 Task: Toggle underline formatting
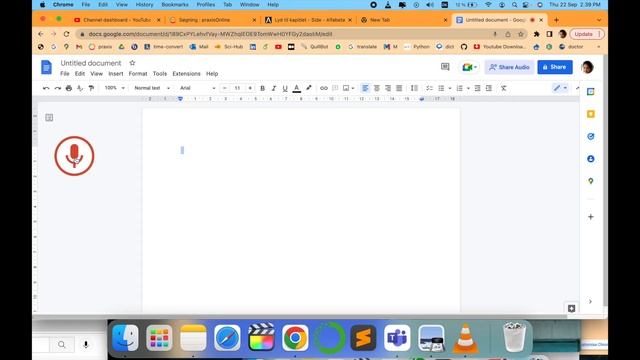tap(285, 88)
